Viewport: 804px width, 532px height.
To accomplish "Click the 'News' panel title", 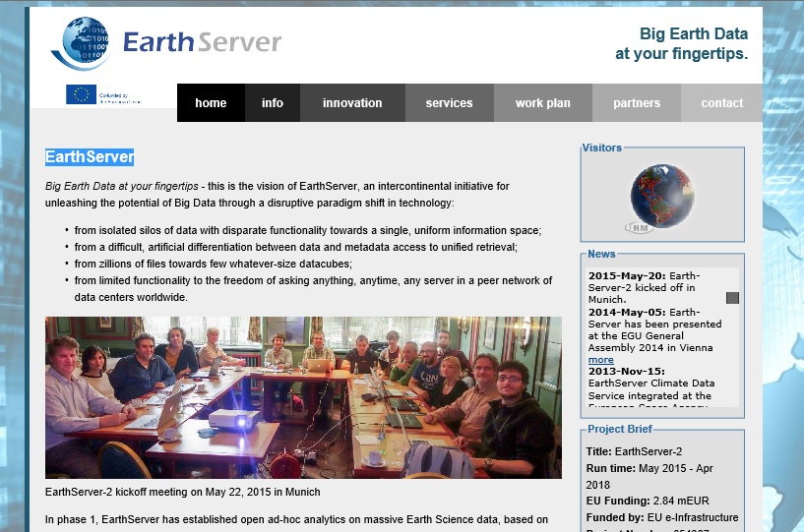I will click(x=601, y=254).
